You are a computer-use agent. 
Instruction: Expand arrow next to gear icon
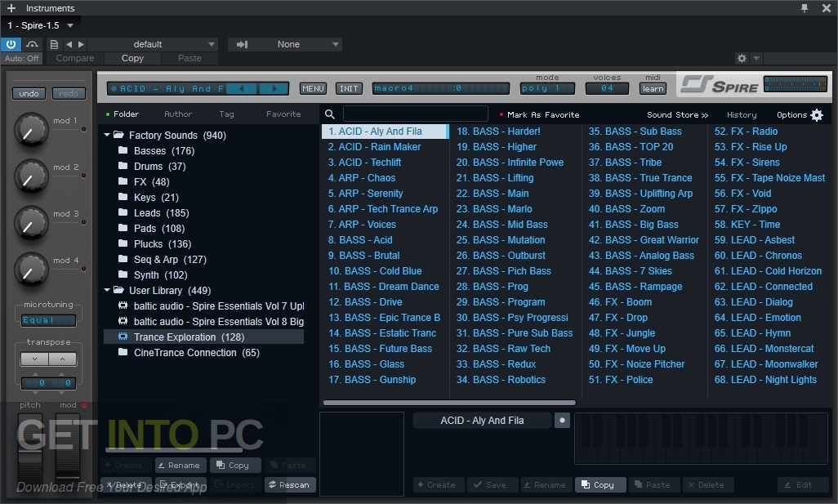(756, 58)
